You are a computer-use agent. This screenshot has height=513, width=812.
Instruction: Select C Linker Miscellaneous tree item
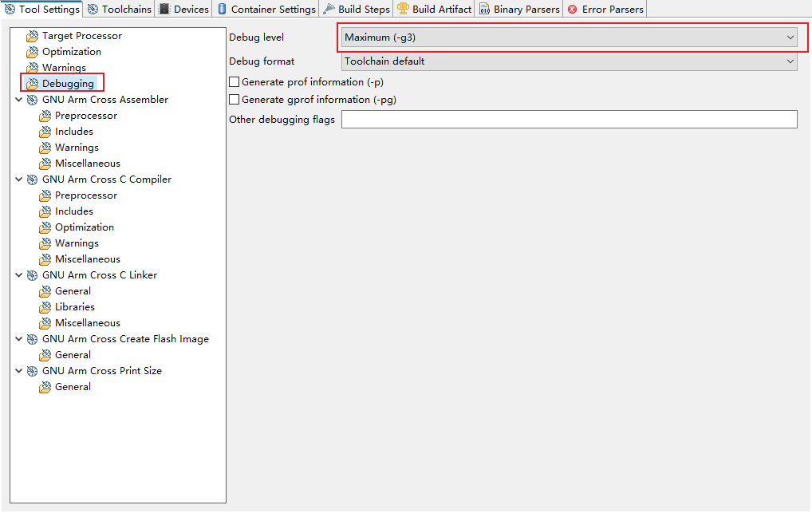click(88, 323)
